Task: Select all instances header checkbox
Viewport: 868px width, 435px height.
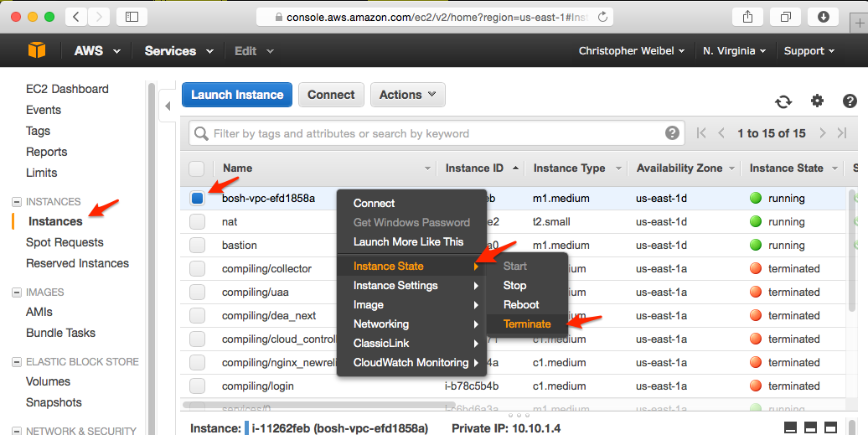Action: (x=197, y=168)
